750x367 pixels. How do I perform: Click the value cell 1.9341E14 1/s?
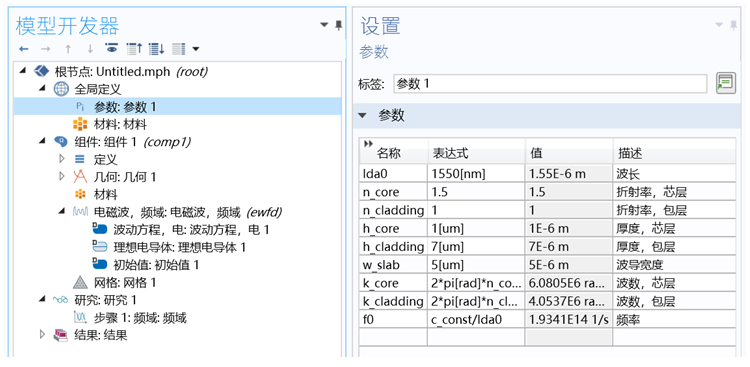pos(568,320)
